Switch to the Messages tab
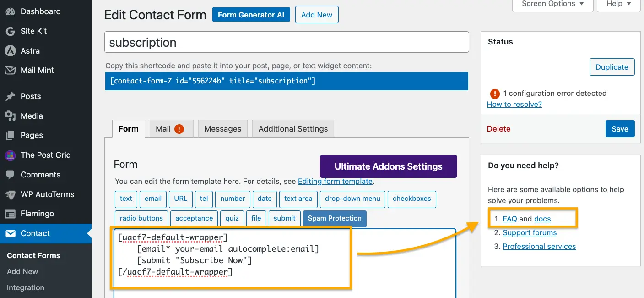 tap(222, 128)
